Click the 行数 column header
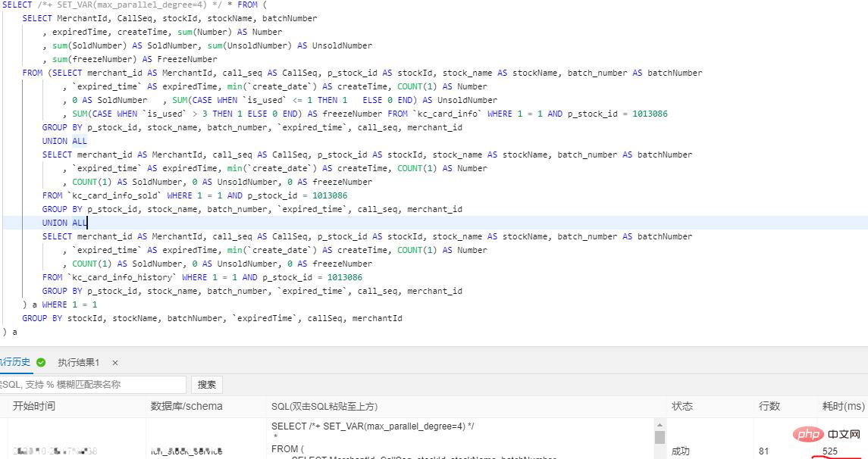 [x=769, y=406]
